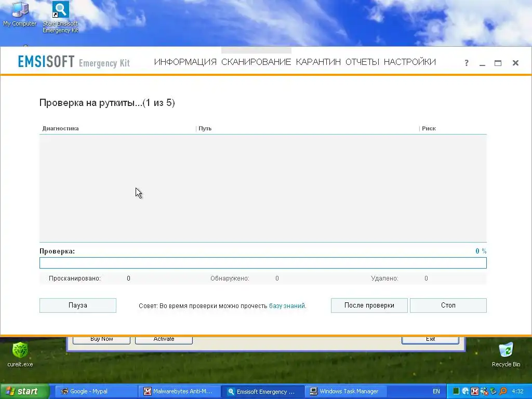Open the база знаний link
Viewport: 532px width, 399px height.
pos(287,305)
